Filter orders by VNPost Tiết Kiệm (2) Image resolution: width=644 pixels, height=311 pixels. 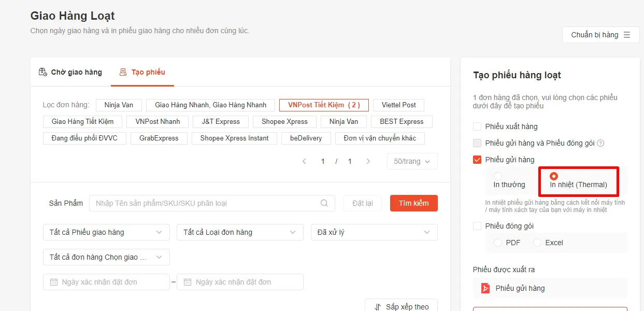tap(324, 105)
